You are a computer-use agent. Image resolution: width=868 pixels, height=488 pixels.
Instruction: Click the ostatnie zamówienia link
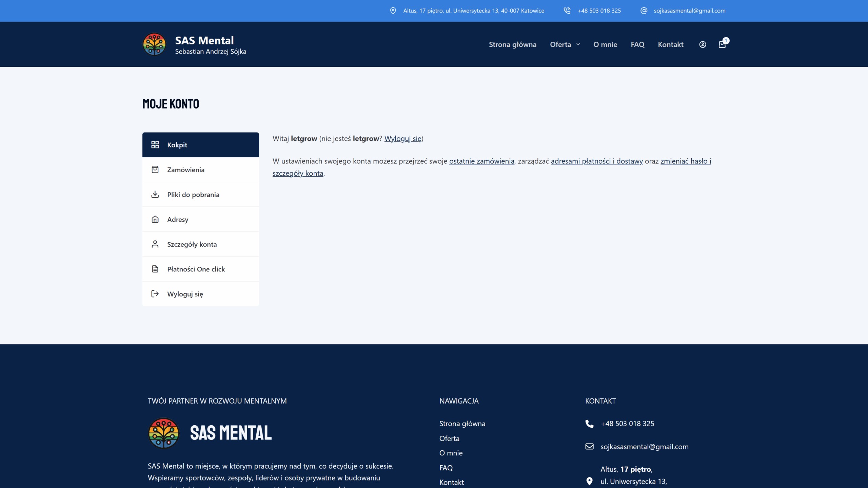pyautogui.click(x=481, y=161)
